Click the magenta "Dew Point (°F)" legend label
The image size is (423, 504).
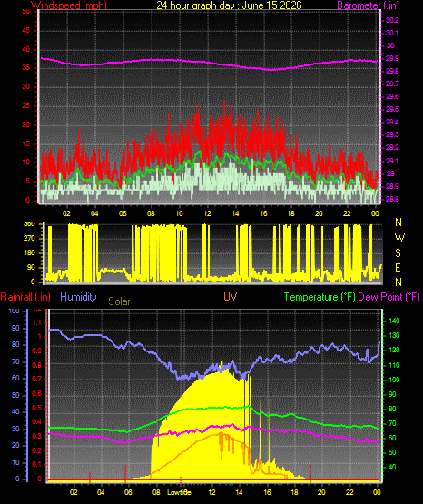389,297
